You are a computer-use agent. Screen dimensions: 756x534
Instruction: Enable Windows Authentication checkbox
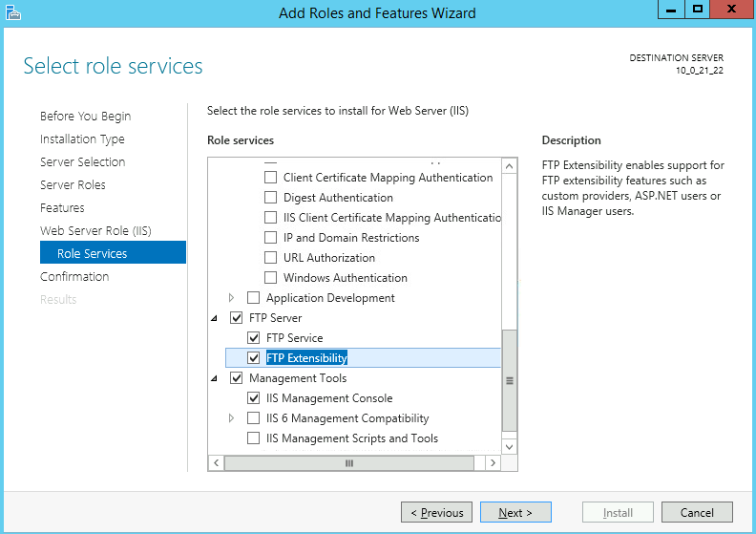click(x=270, y=278)
